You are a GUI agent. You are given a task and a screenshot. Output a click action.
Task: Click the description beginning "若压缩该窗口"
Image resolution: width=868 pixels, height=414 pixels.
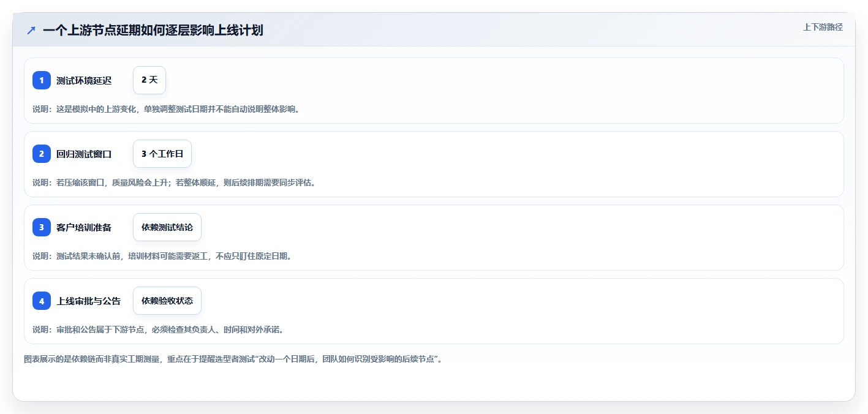(x=174, y=183)
